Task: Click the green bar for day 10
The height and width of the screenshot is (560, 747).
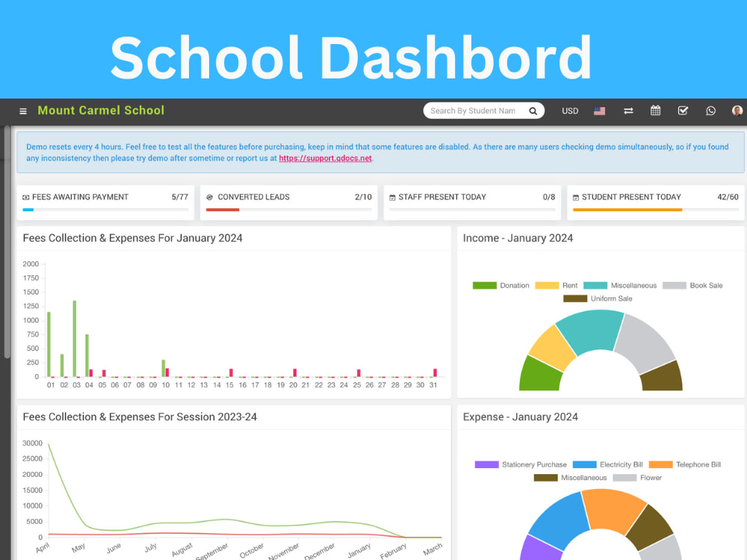Action: tap(164, 368)
